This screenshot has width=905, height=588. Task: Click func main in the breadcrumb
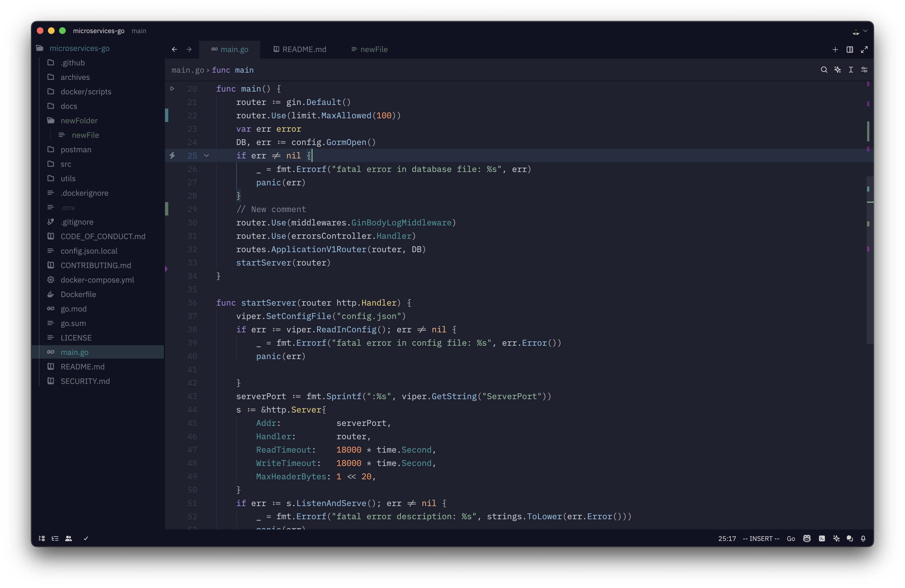point(233,70)
